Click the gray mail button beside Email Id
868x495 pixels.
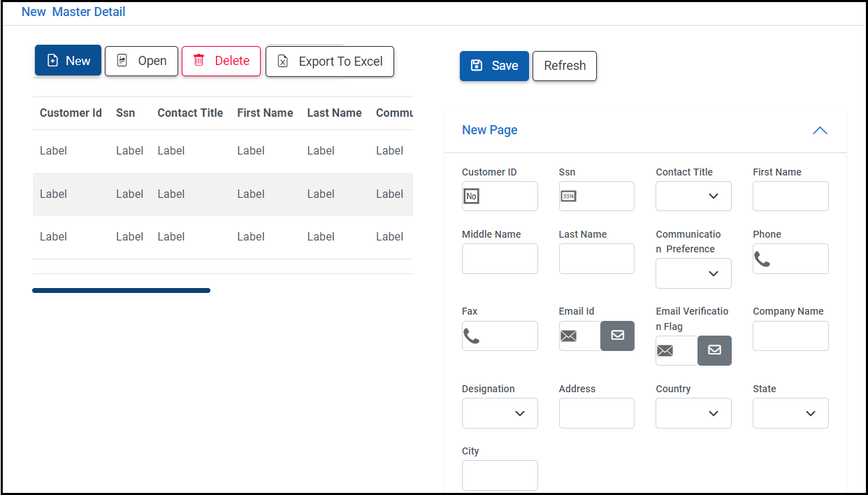pos(618,336)
